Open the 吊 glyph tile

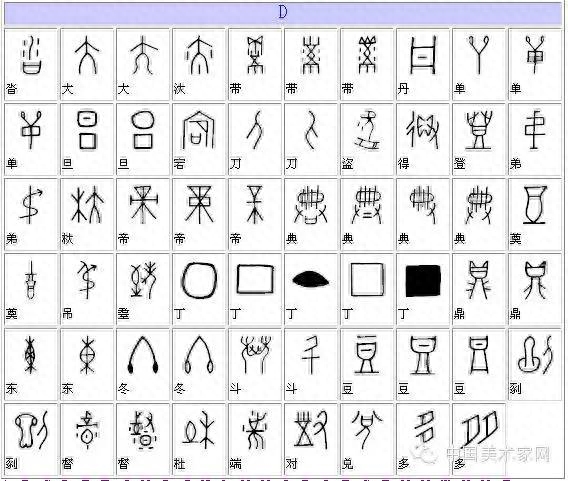coord(87,289)
